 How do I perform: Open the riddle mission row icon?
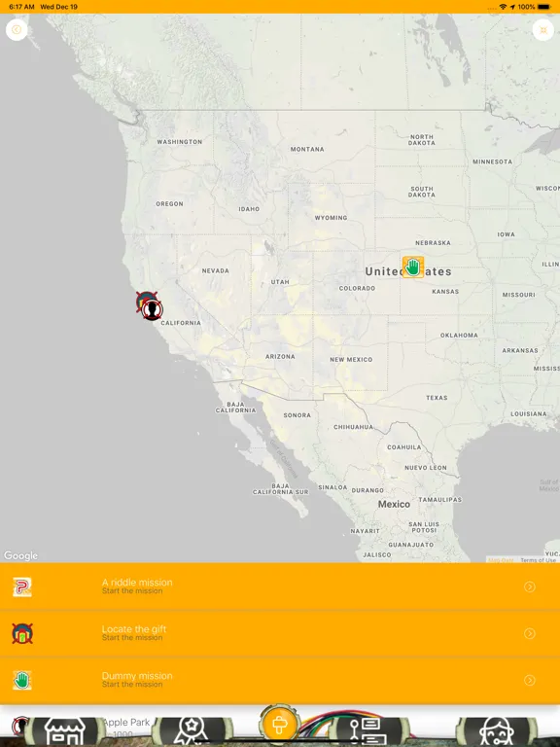[22, 587]
